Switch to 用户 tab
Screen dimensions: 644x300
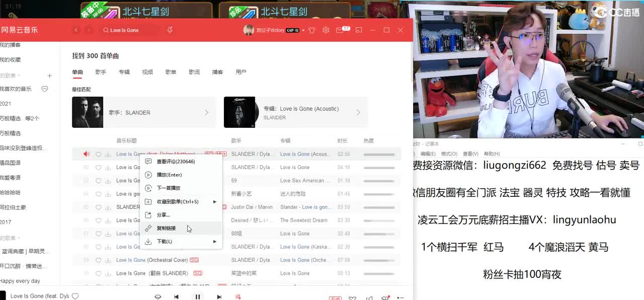[241, 72]
